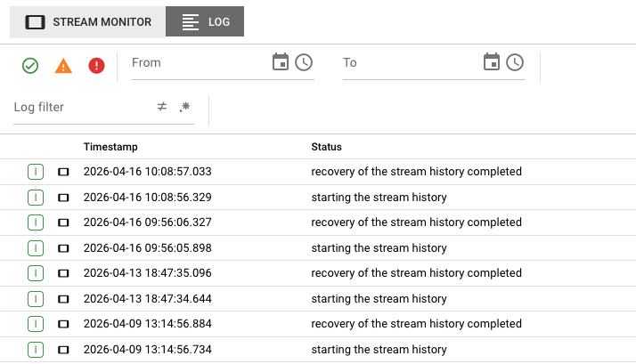Click status text of the 10:08:56.329 entry

[x=379, y=197]
